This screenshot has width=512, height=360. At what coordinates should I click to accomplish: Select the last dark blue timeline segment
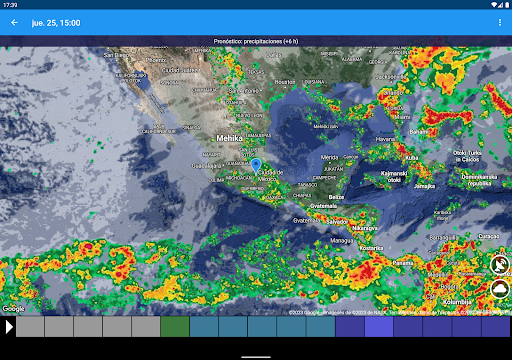click(496, 326)
